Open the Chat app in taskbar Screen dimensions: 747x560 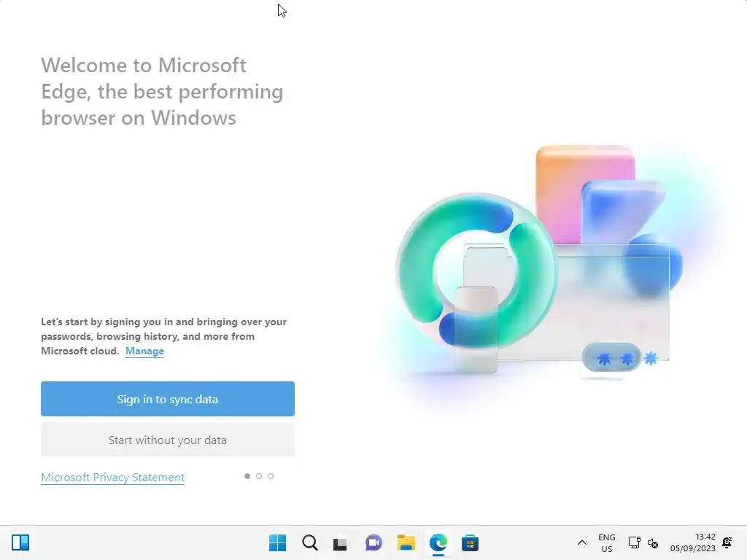[x=373, y=542]
